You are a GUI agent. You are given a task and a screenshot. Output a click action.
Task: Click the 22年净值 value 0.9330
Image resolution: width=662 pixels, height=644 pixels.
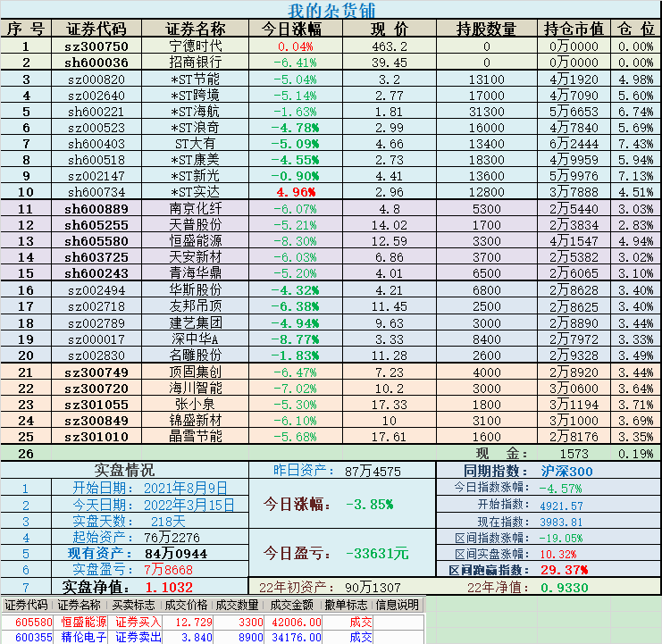(564, 588)
